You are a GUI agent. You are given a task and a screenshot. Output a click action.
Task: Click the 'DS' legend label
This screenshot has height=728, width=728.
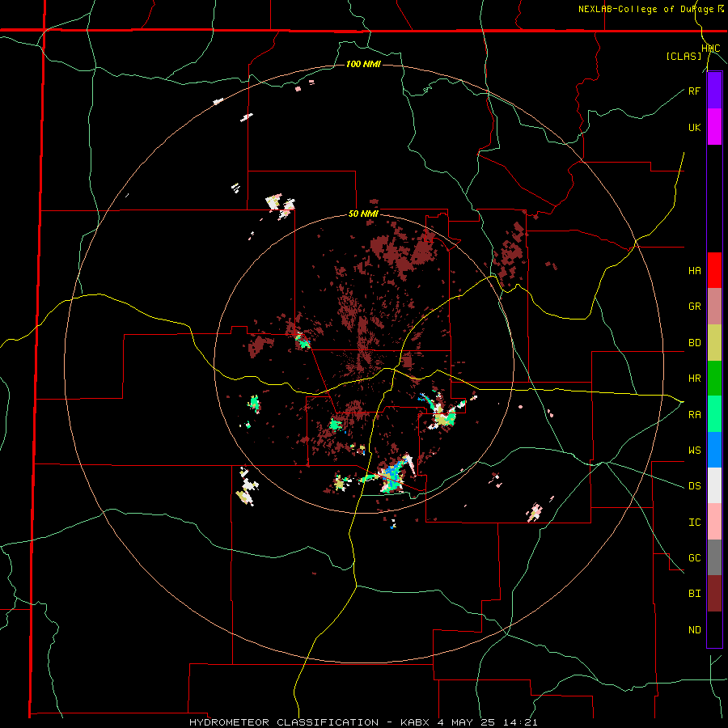(x=694, y=486)
